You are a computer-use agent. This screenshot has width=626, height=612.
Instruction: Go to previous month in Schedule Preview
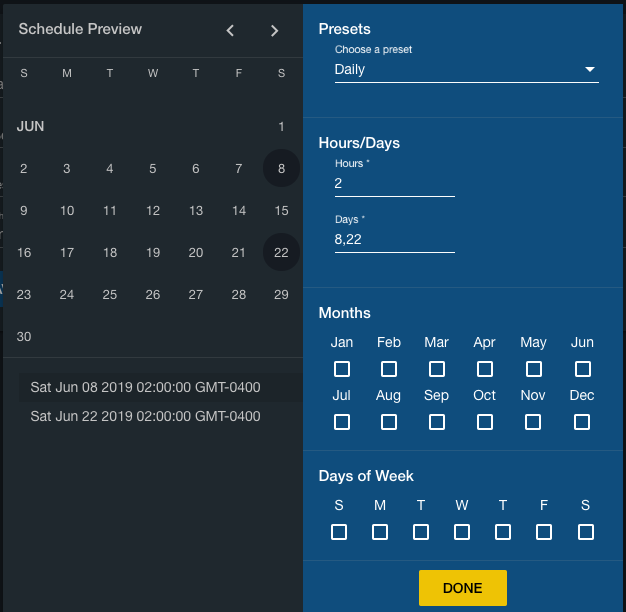tap(230, 31)
